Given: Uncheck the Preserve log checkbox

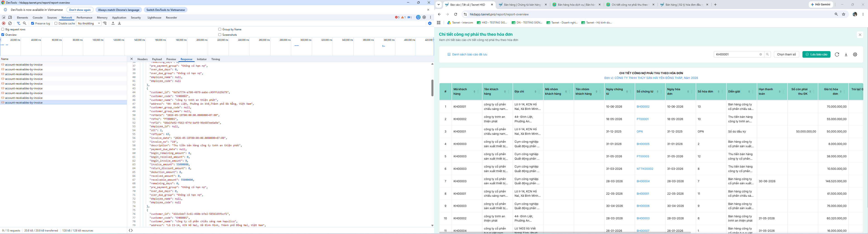Looking at the screenshot, I should coord(33,24).
